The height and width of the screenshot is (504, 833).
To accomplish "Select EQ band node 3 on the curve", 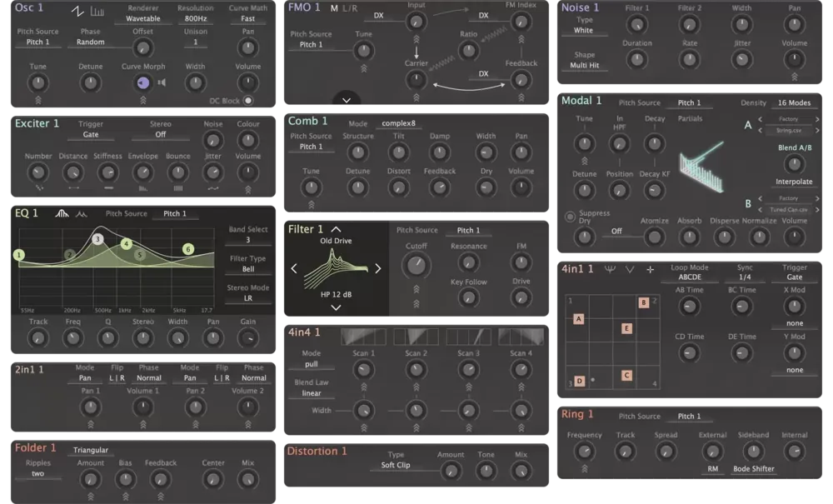I will (x=97, y=239).
